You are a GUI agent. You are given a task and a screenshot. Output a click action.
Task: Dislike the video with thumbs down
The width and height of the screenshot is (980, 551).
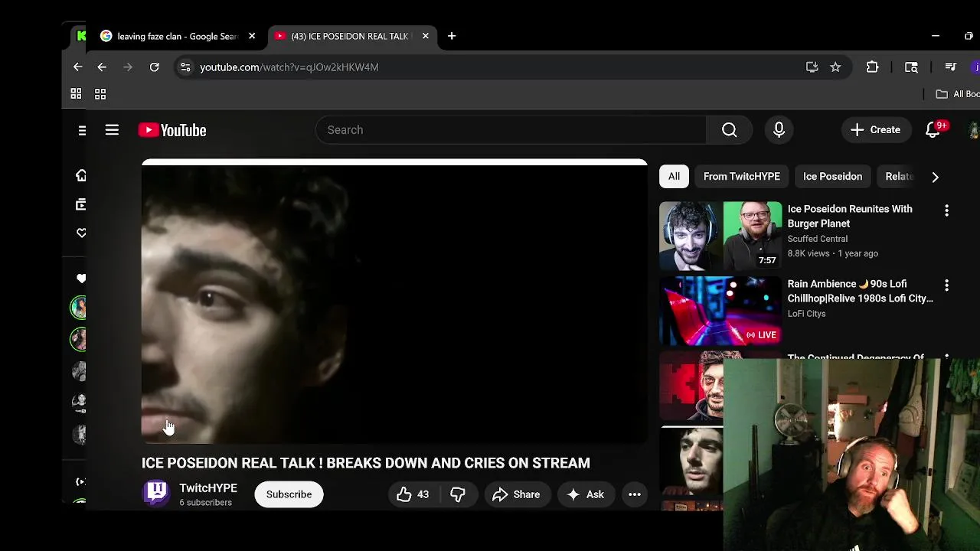click(x=458, y=494)
